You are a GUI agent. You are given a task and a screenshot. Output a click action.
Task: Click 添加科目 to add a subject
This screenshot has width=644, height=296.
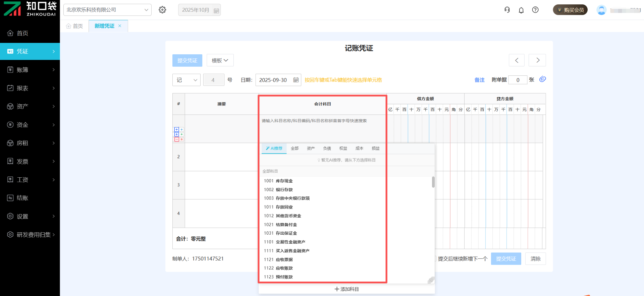(346, 289)
